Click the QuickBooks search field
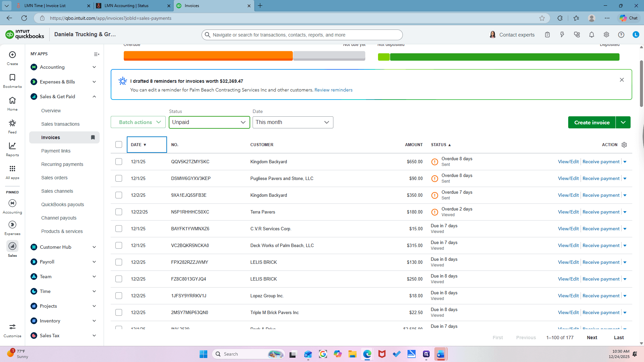Viewport: 644px width, 362px height. click(302, 35)
